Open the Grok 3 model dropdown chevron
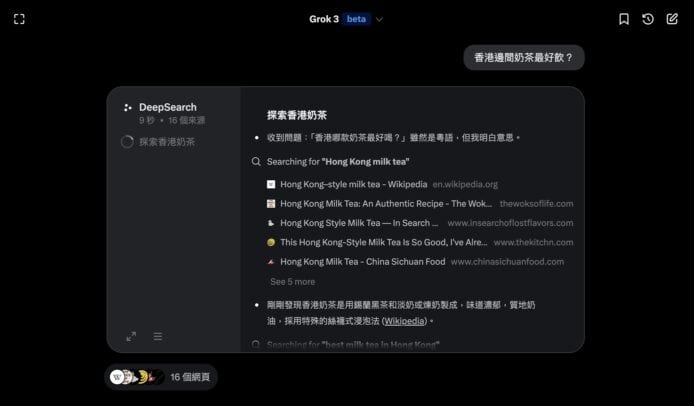694x406 pixels. (x=379, y=19)
